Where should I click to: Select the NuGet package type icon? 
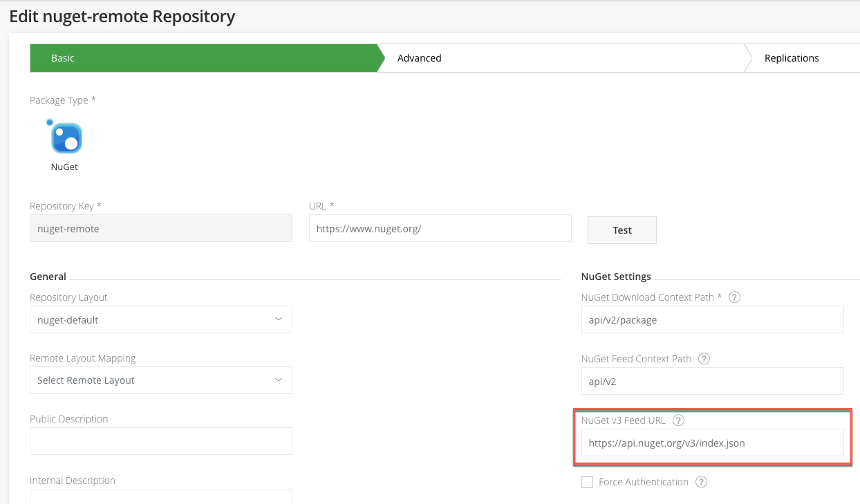click(64, 138)
